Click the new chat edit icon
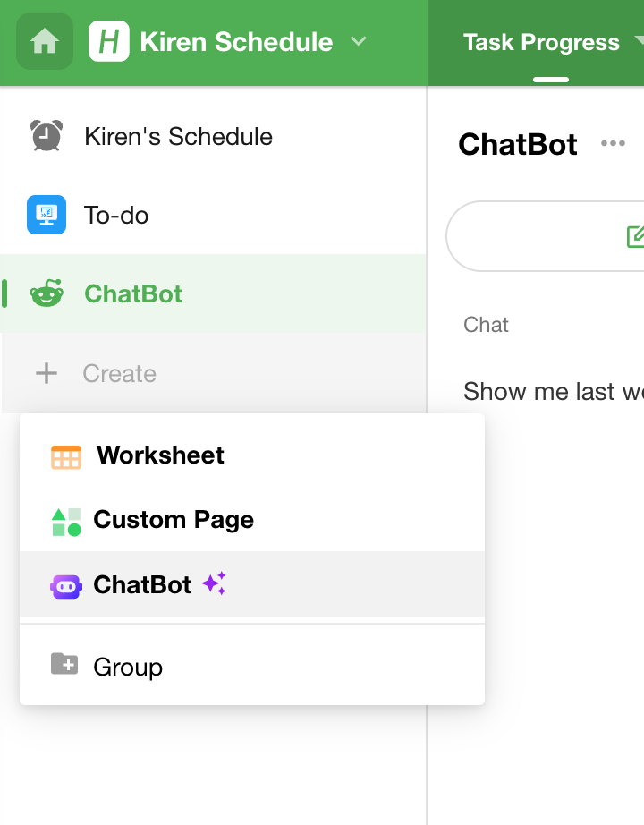Image resolution: width=644 pixels, height=825 pixels. click(635, 236)
